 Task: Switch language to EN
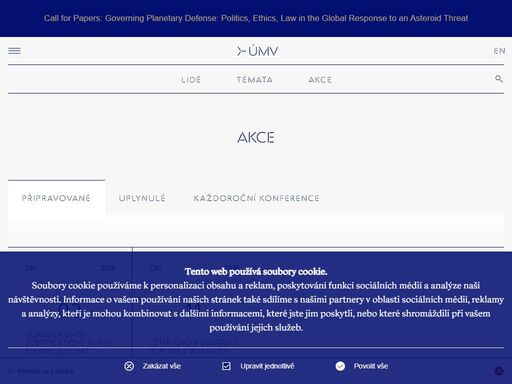[x=499, y=51]
